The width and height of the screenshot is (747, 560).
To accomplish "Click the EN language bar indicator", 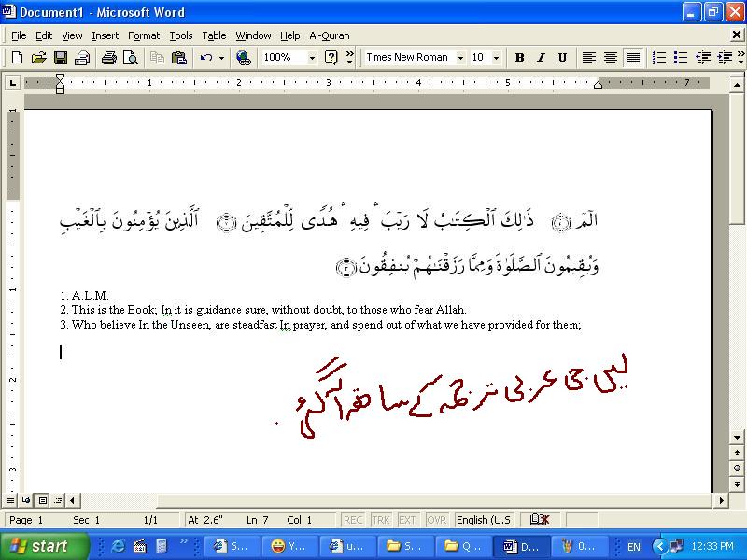I will click(x=634, y=547).
